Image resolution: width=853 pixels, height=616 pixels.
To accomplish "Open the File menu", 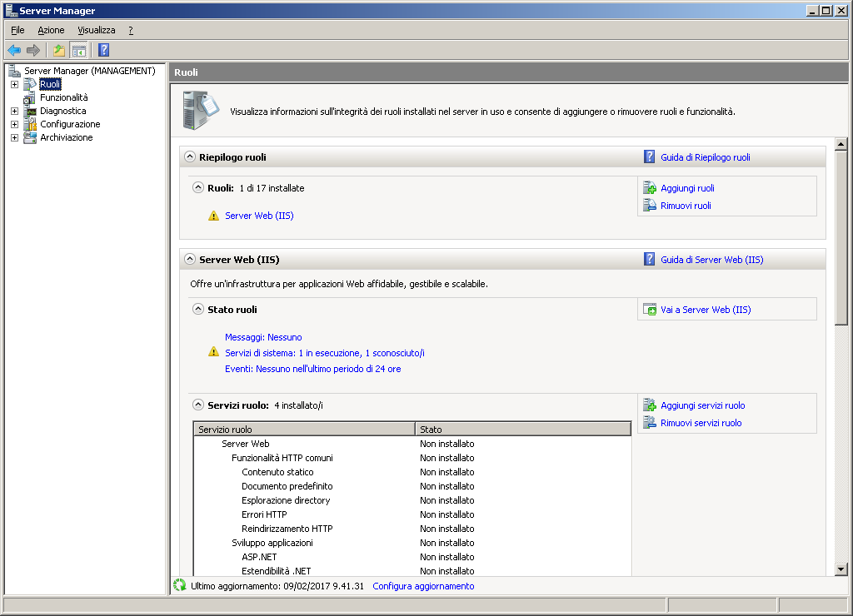I will pyautogui.click(x=17, y=31).
